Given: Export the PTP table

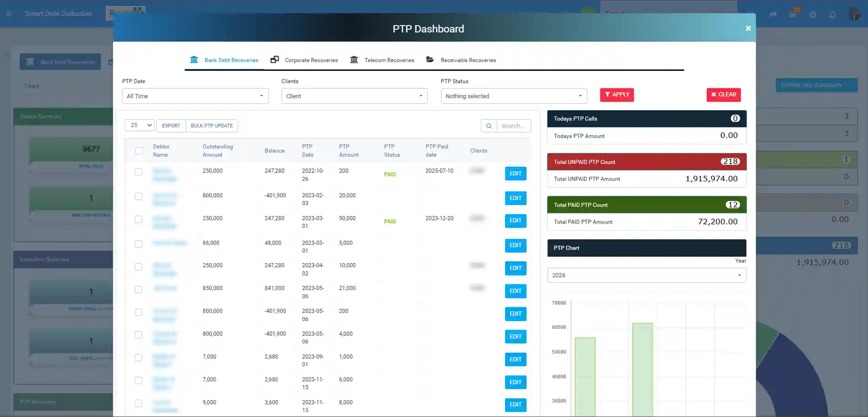Looking at the screenshot, I should coord(171,126).
